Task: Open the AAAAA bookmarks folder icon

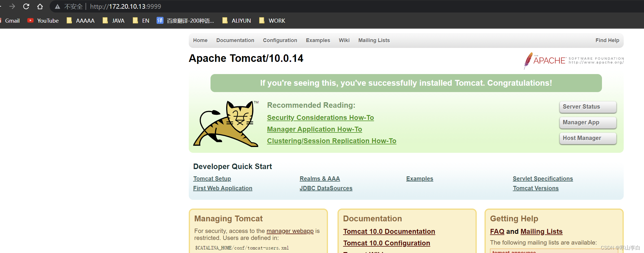Action: (x=69, y=20)
